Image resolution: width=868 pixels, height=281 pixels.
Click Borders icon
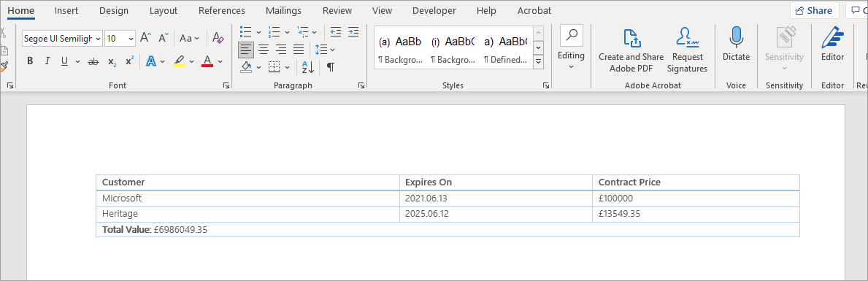pyautogui.click(x=274, y=67)
